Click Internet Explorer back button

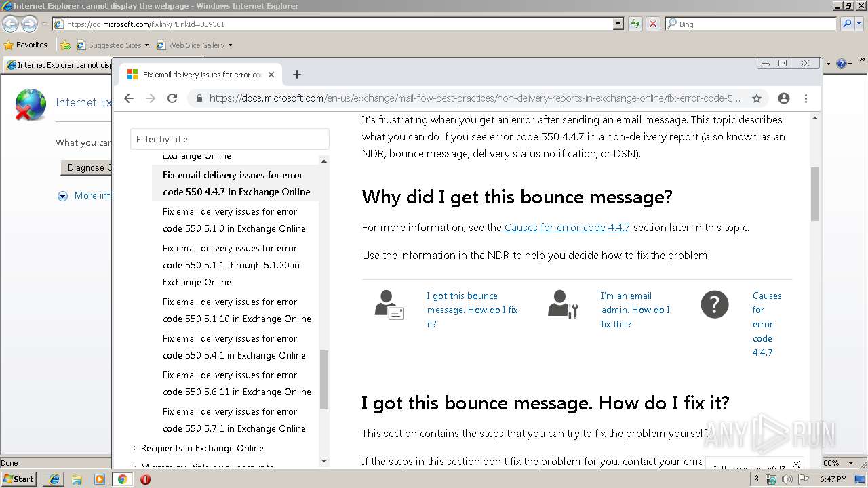(10, 24)
